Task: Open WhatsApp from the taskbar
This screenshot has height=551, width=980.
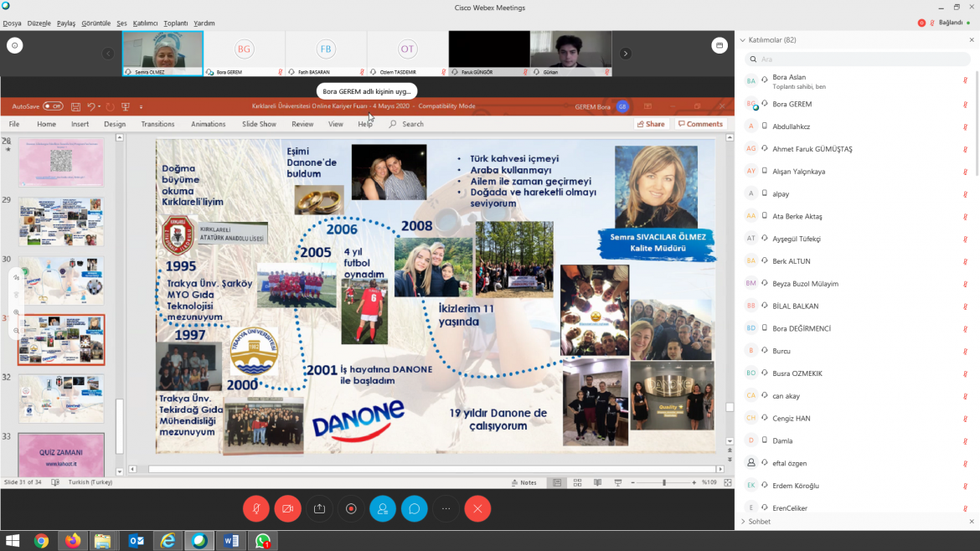Action: coord(262,541)
